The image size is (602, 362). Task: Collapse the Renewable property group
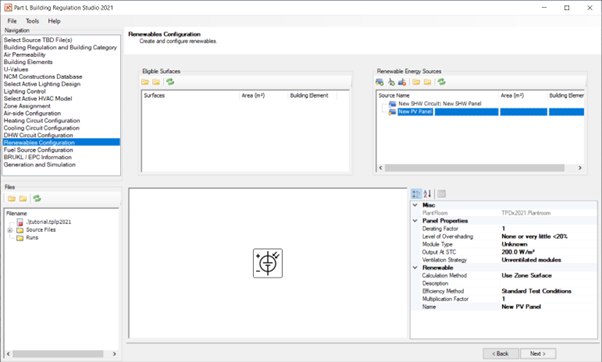415,268
